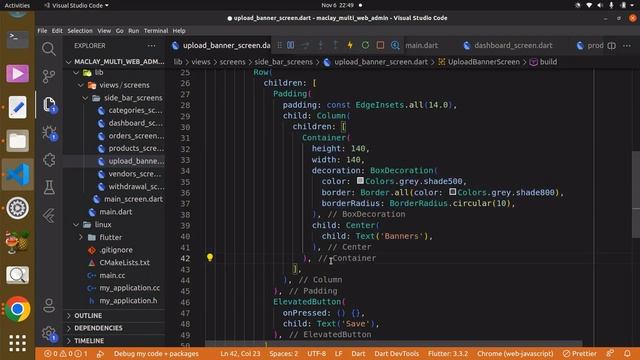Click Spaces: 2 indentation setting
The height and width of the screenshot is (360, 640).
tap(284, 353)
